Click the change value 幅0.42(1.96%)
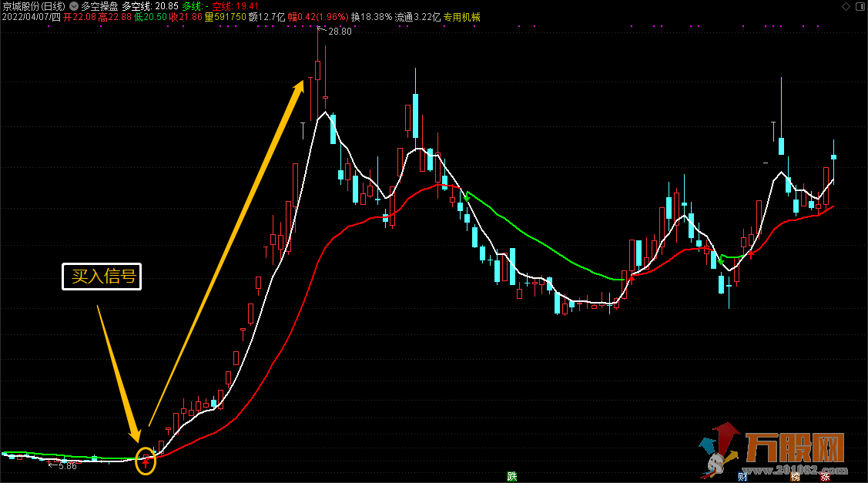Viewport: 868px width, 483px height. [318, 17]
